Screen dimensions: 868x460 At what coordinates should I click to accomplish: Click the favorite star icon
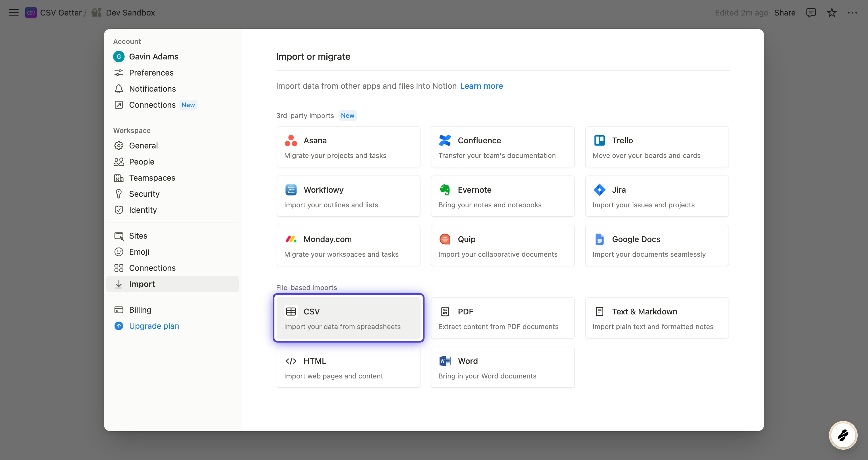pos(832,13)
